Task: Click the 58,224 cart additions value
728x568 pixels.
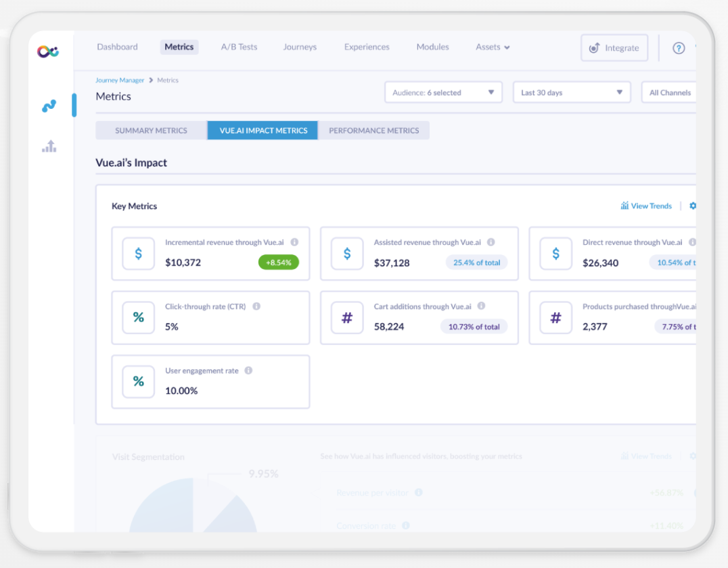Action: click(x=389, y=327)
